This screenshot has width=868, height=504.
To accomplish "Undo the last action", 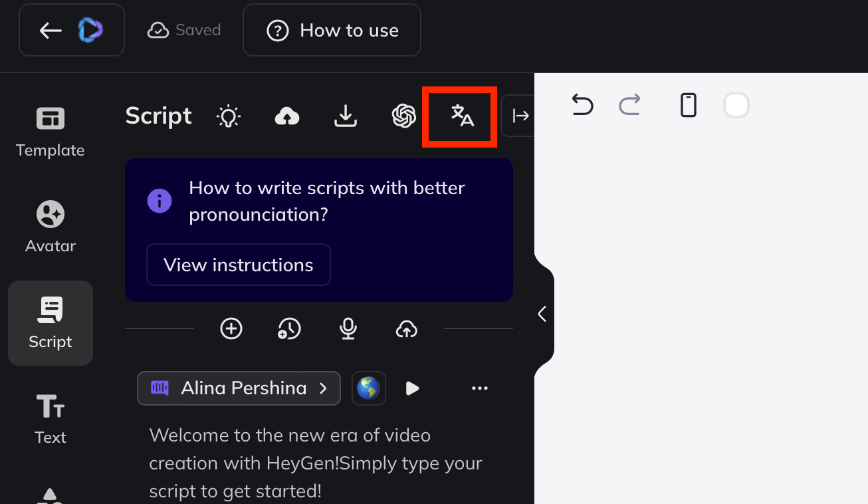I will [x=582, y=105].
